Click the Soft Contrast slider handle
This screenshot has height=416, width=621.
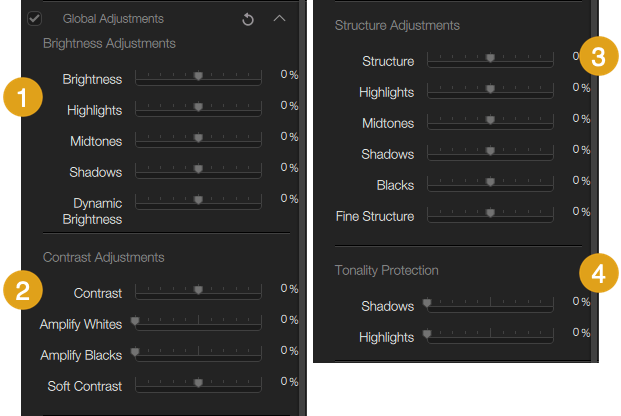198,382
